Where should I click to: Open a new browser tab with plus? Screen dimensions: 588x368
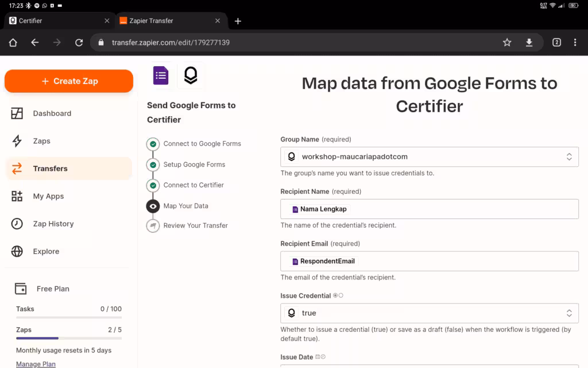238,21
